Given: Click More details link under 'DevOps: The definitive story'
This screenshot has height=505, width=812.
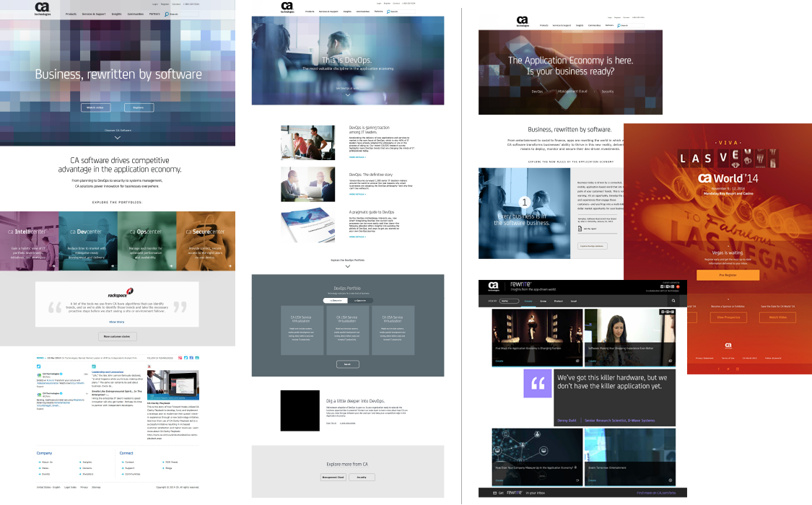Looking at the screenshot, I should pyautogui.click(x=357, y=195).
